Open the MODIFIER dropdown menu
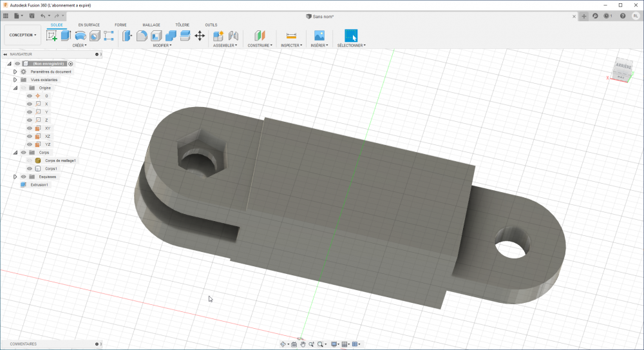The height and width of the screenshot is (350, 644). [162, 45]
